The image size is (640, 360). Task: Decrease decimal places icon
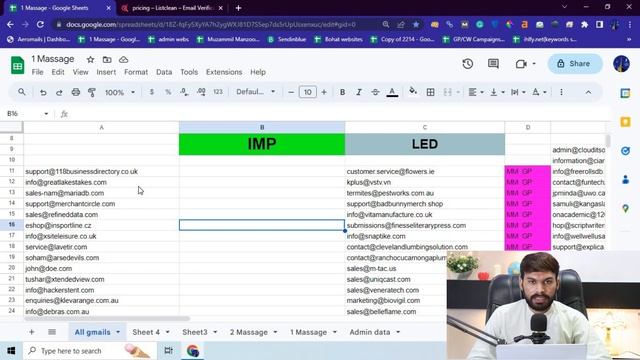click(x=184, y=92)
